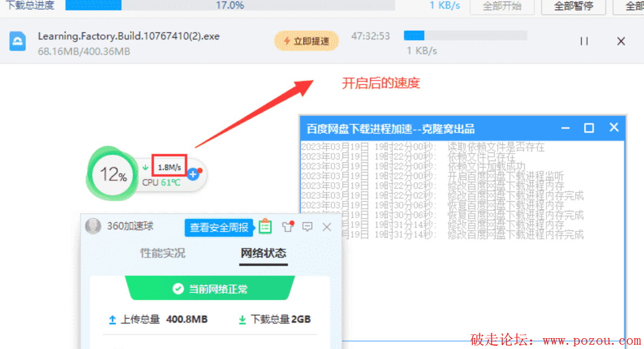This screenshot has height=349, width=644.
Task: Open 查看安全周报 button
Action: tap(219, 227)
